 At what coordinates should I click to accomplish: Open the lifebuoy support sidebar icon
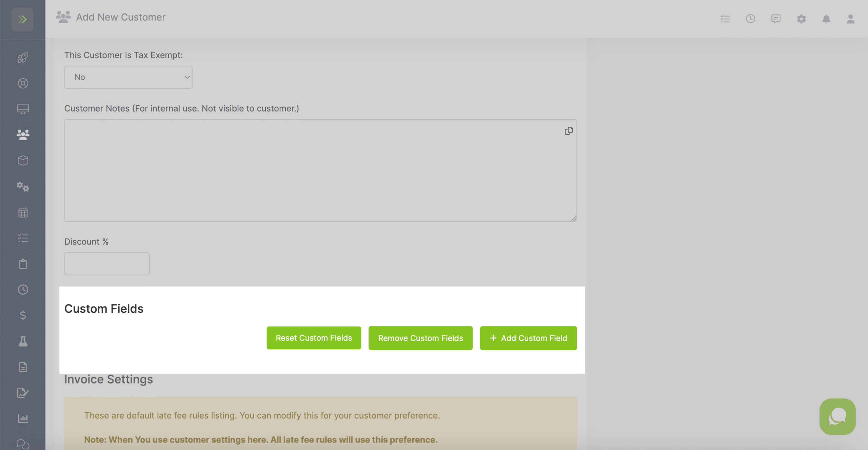pyautogui.click(x=23, y=83)
